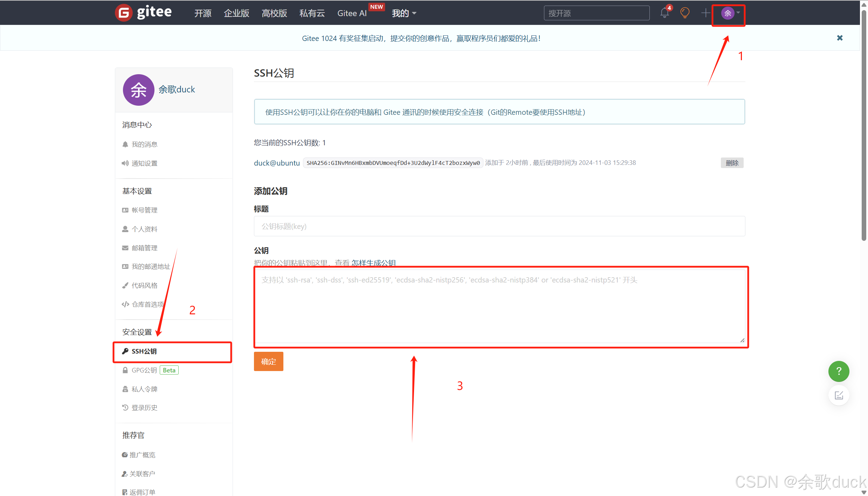Open the Gitee logo home page
This screenshot has width=868, height=496.
pyautogui.click(x=144, y=13)
